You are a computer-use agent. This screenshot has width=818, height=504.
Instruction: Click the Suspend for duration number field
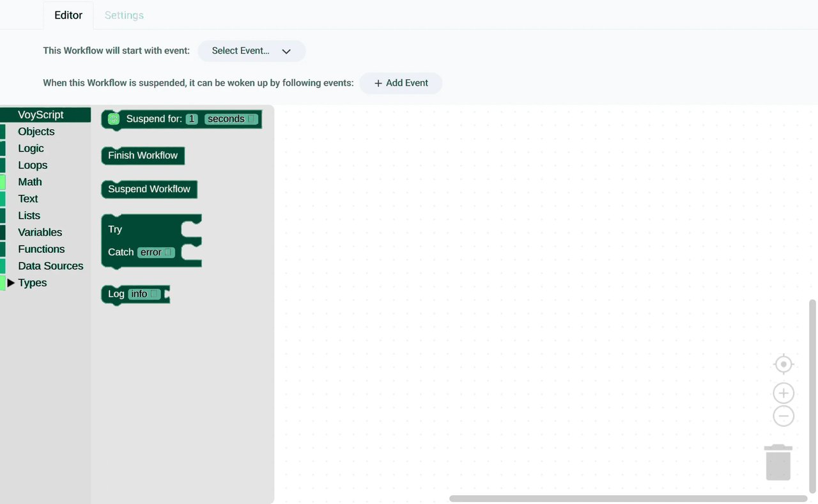pyautogui.click(x=192, y=119)
